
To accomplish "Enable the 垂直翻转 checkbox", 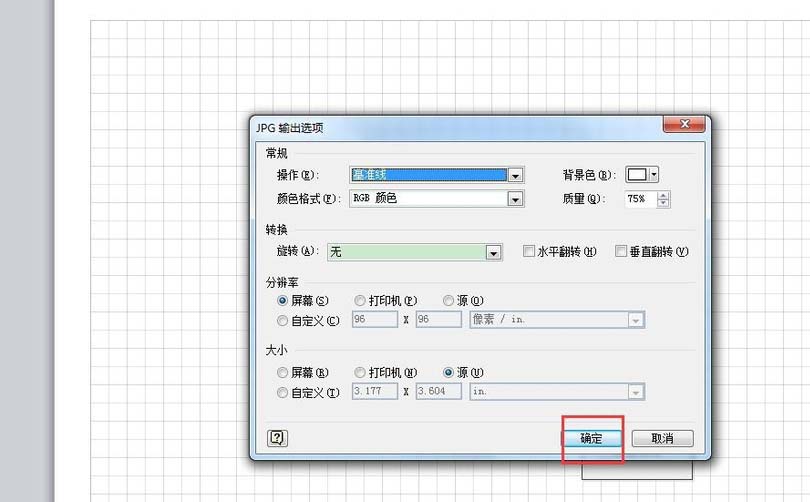I will tap(621, 252).
